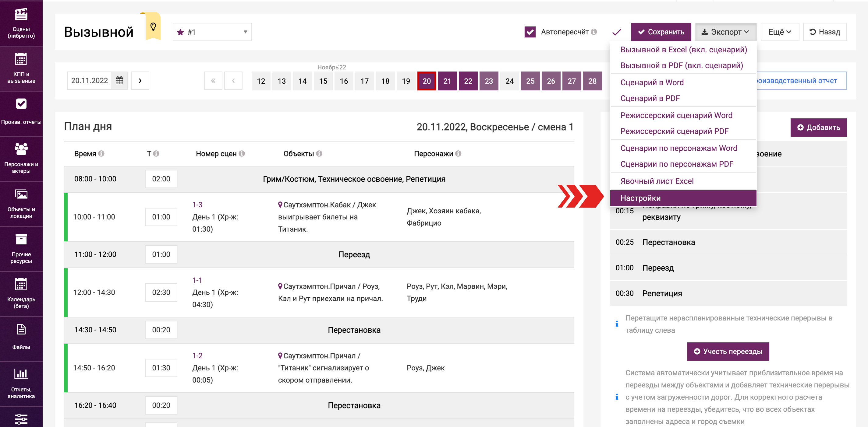Select day 21 in November calendar

(448, 81)
